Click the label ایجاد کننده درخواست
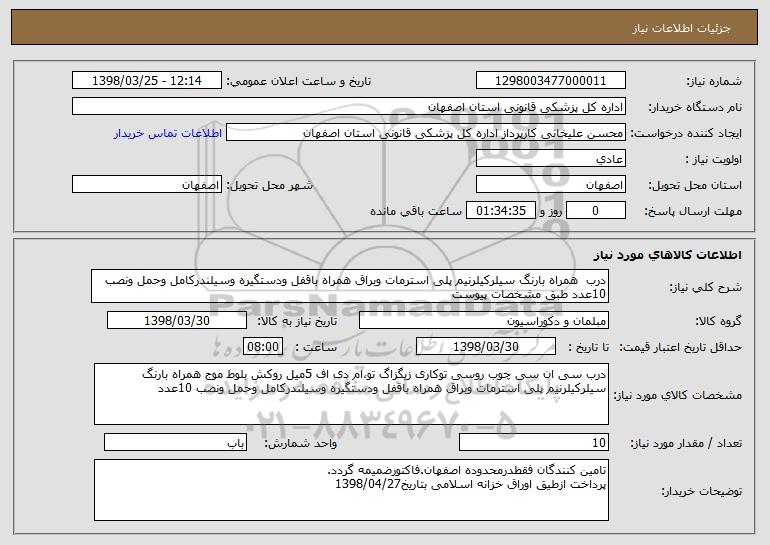The width and height of the screenshot is (770, 545). (686, 133)
